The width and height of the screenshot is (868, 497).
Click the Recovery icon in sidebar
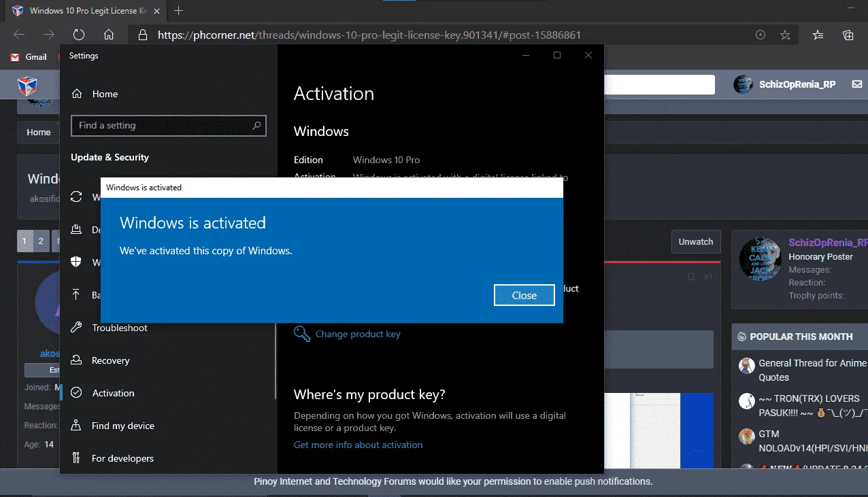tap(77, 360)
